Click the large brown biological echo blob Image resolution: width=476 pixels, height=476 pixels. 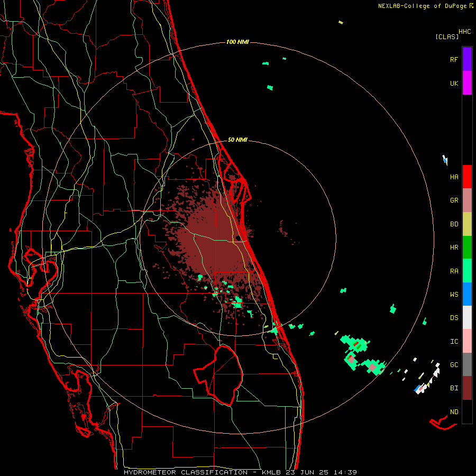click(216, 243)
